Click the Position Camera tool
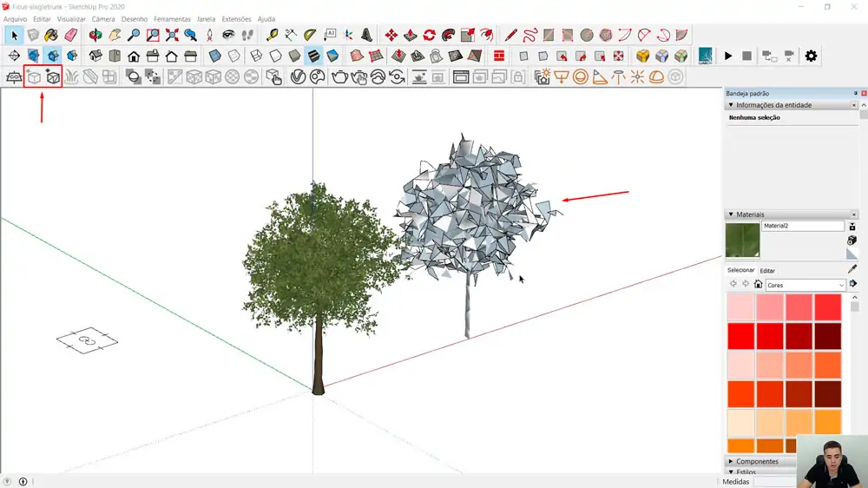The height and width of the screenshot is (488, 868). [209, 35]
